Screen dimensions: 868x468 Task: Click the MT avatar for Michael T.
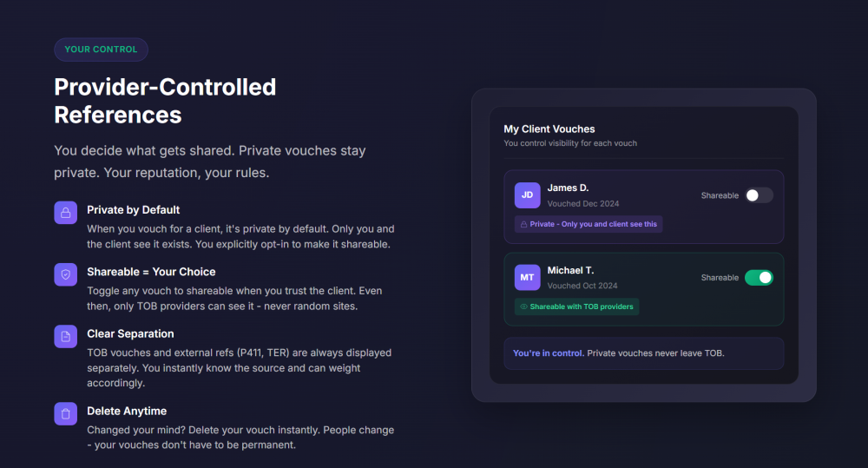pyautogui.click(x=527, y=278)
